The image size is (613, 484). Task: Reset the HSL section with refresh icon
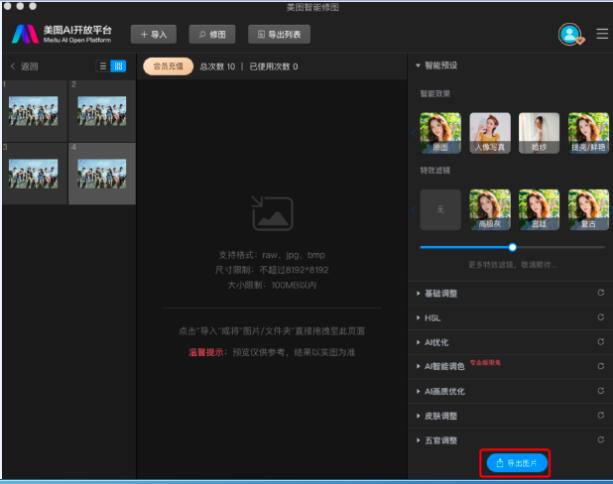(x=600, y=318)
